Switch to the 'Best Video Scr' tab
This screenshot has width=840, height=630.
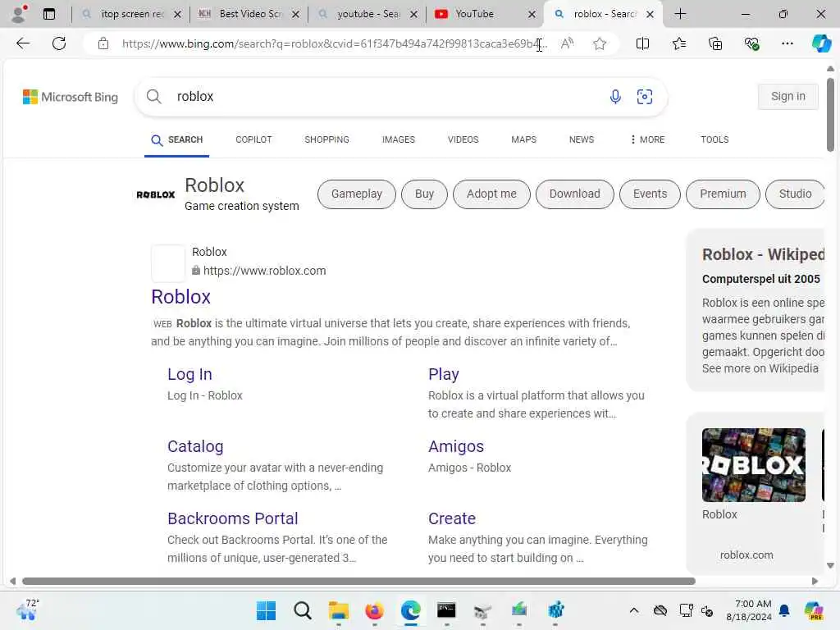pyautogui.click(x=248, y=14)
